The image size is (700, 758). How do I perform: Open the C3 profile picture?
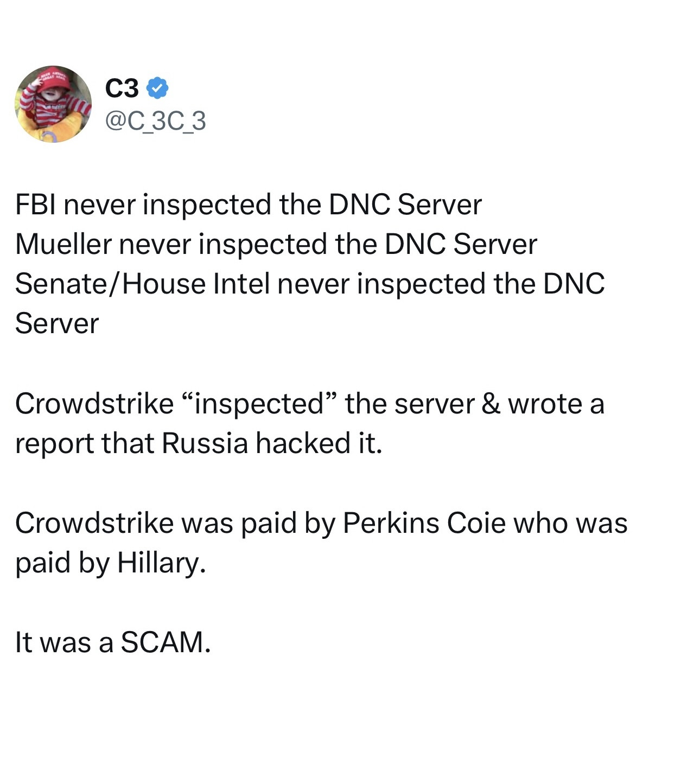click(53, 104)
